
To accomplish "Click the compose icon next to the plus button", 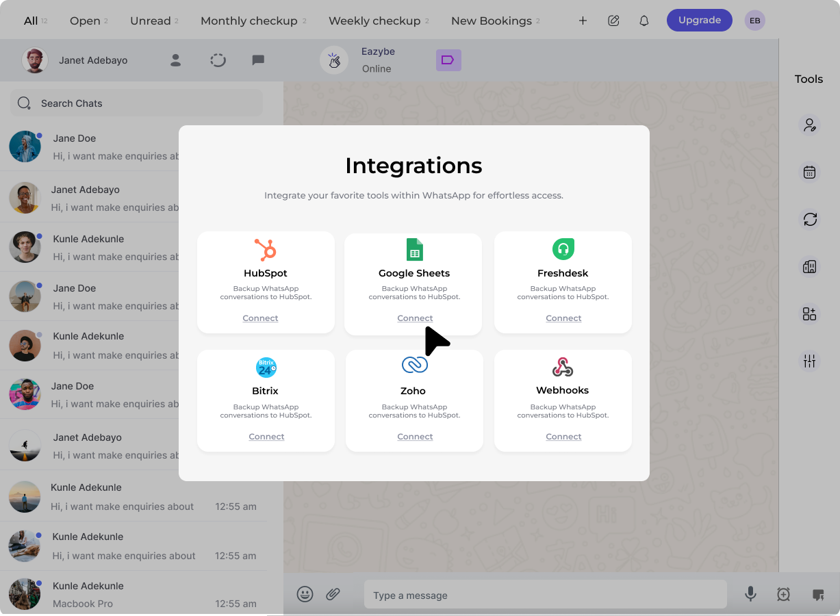I will [613, 21].
